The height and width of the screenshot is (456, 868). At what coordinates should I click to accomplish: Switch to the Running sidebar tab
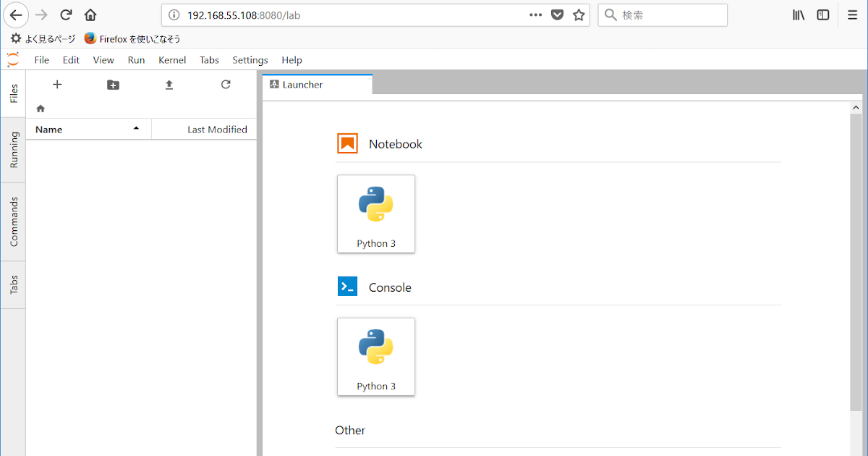click(x=12, y=150)
